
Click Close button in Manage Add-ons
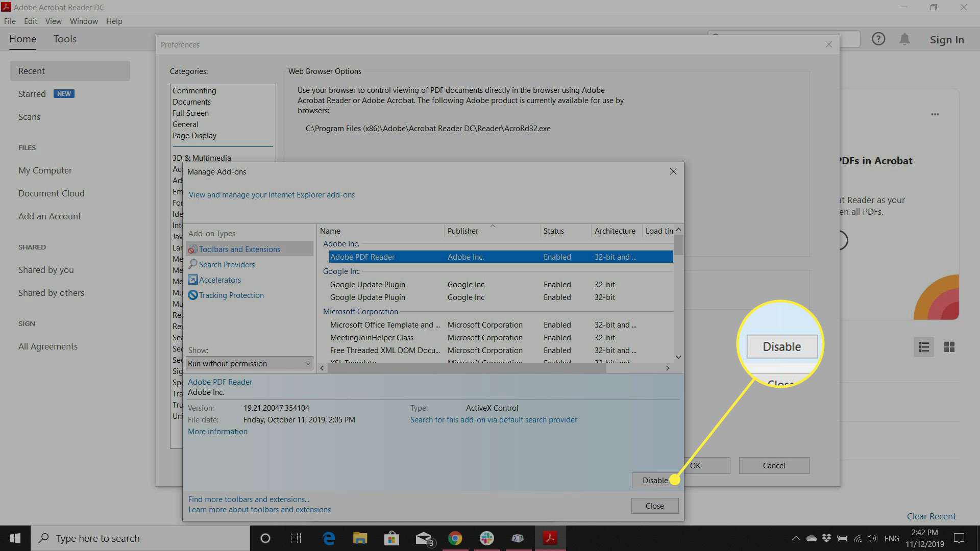(654, 505)
